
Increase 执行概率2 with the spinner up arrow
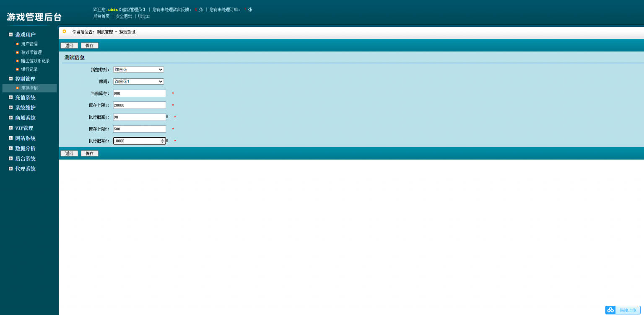(x=163, y=139)
